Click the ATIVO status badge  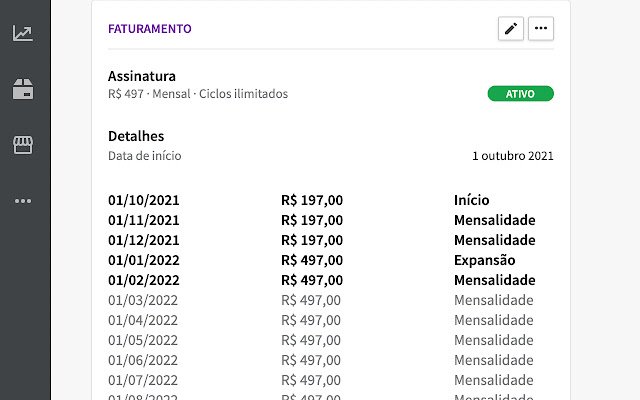(520, 93)
